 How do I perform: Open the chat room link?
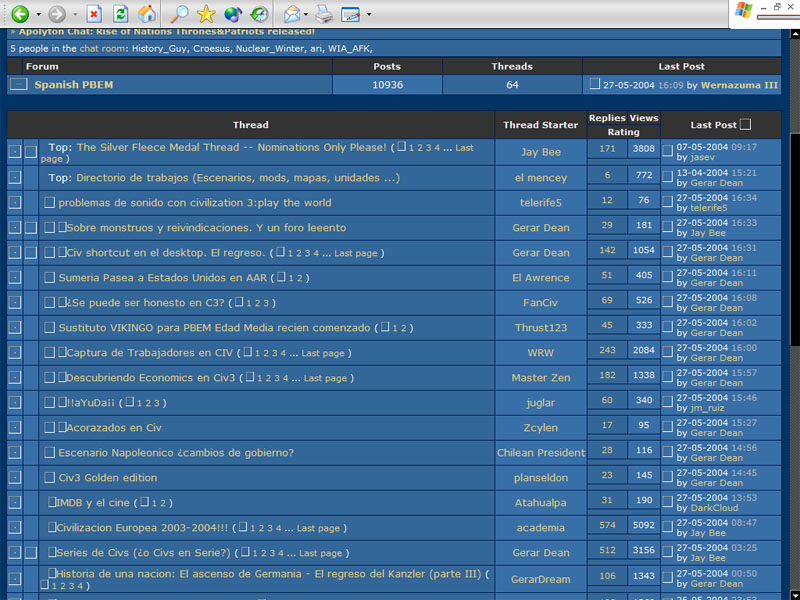pos(102,49)
